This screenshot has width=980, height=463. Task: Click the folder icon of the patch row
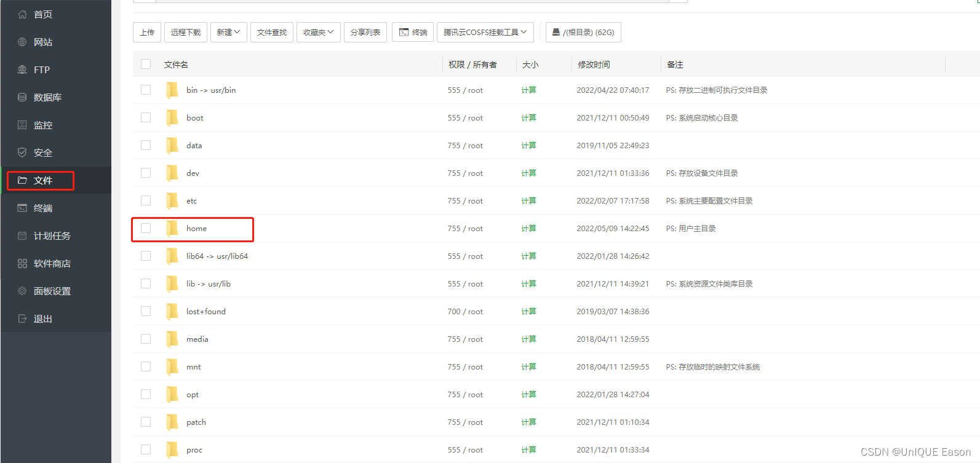pos(172,422)
